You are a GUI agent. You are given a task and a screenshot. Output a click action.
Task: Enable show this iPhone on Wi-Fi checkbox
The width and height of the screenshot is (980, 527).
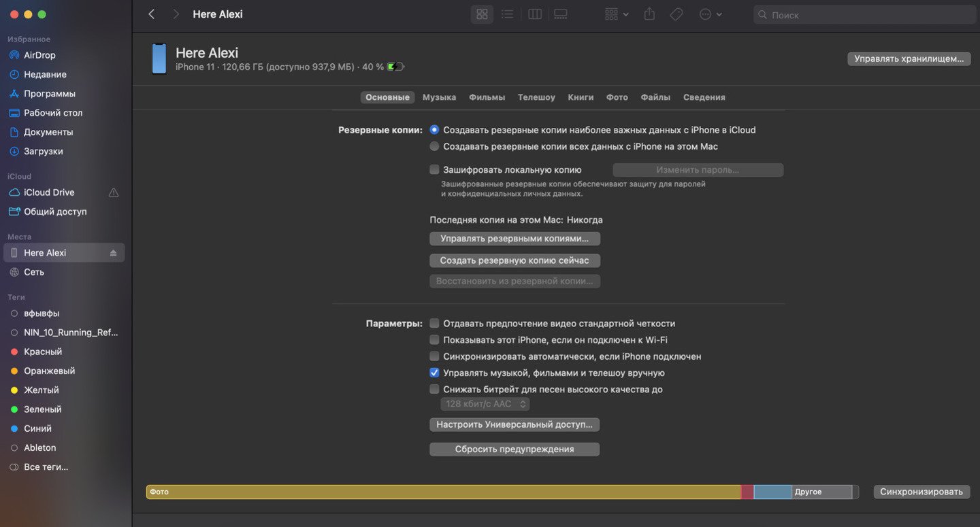tap(434, 340)
